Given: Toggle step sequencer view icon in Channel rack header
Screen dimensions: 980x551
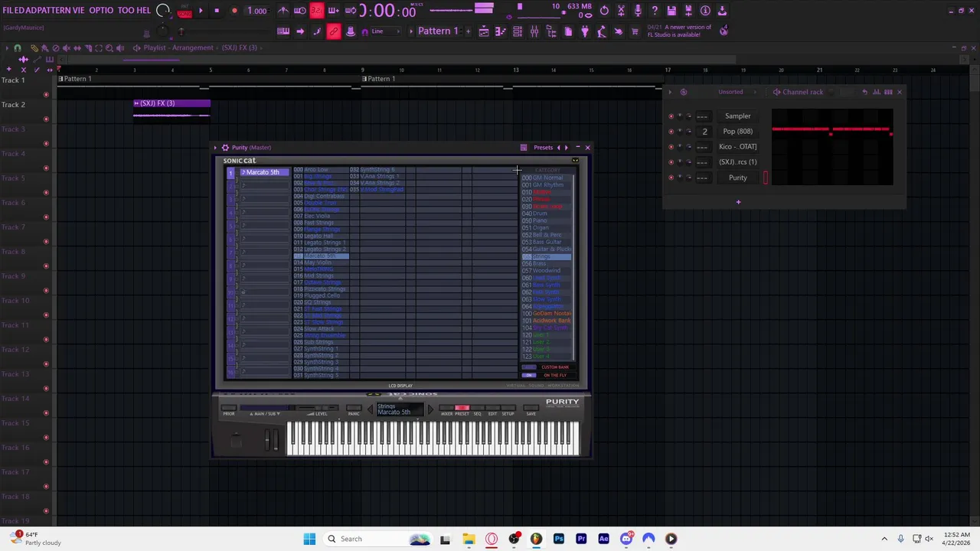Looking at the screenshot, I should 888,92.
